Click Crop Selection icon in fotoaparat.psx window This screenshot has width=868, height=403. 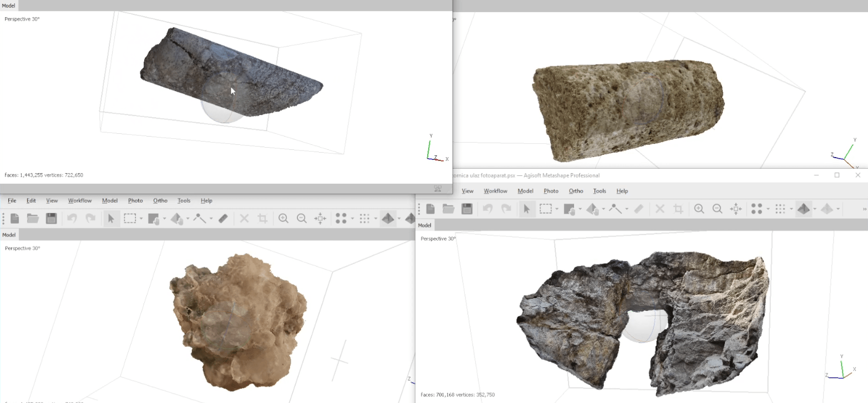(x=678, y=209)
